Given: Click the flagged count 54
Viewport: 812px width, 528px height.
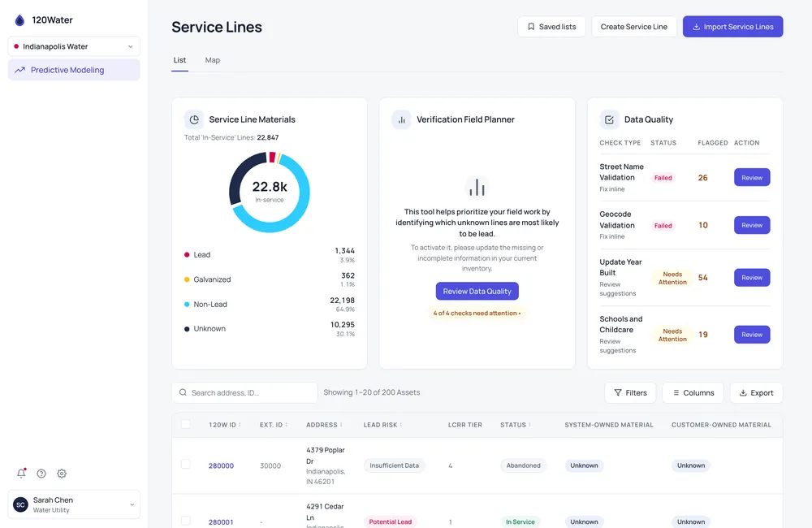Looking at the screenshot, I should tap(702, 278).
